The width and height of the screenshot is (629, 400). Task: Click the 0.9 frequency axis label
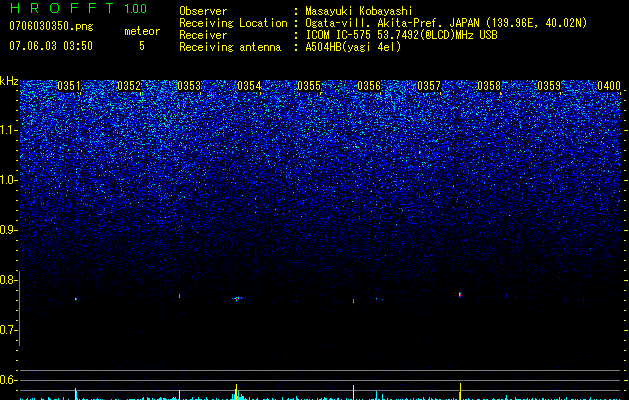coord(9,230)
